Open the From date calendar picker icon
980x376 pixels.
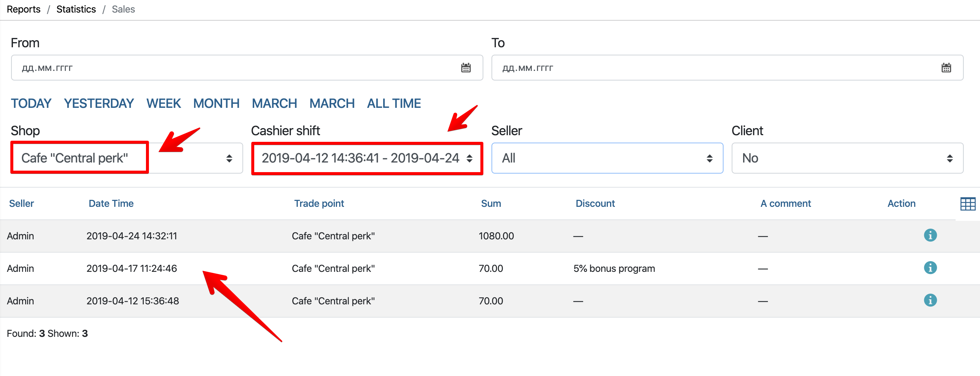pos(466,68)
